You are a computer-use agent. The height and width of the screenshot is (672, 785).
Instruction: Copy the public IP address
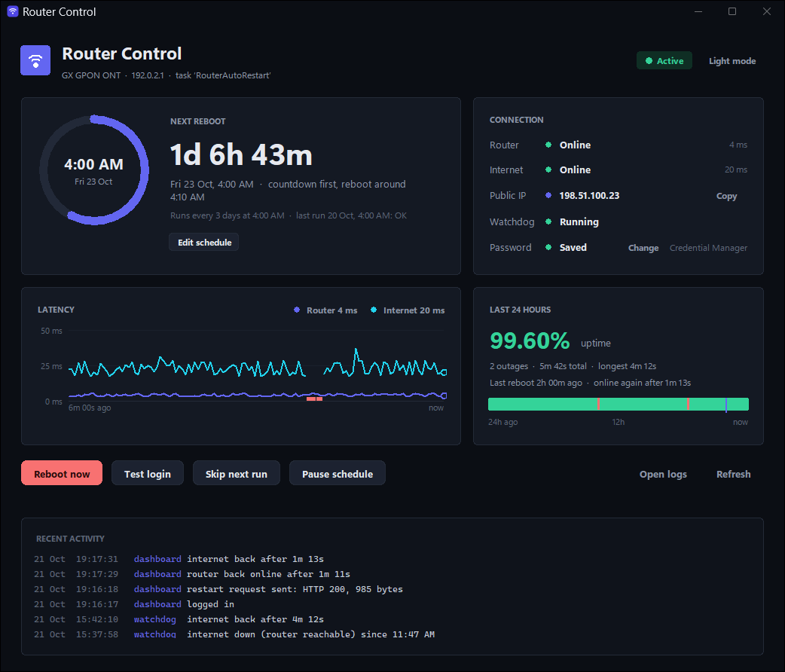(726, 196)
